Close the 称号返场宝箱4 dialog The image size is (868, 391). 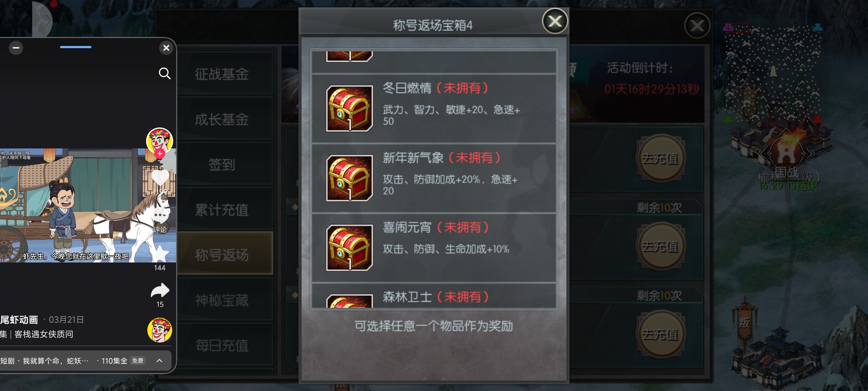tap(555, 21)
